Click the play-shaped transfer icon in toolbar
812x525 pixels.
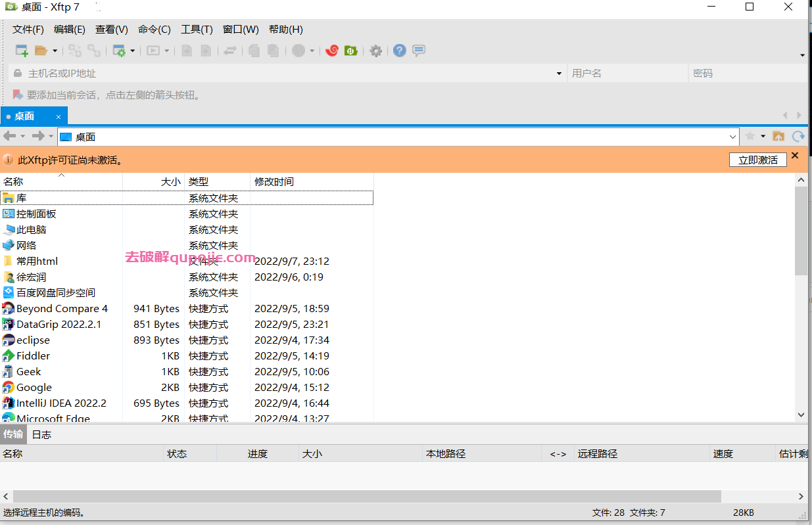[153, 51]
